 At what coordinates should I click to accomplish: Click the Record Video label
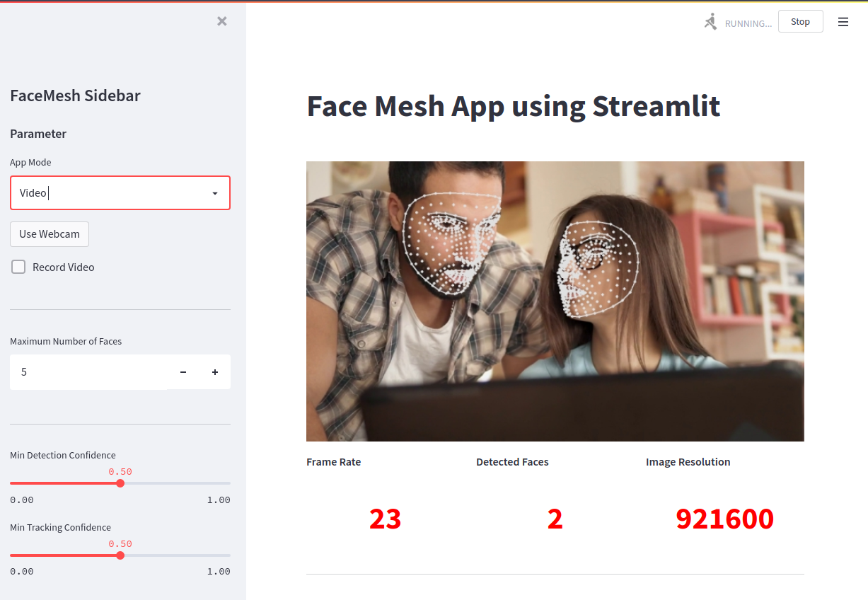coord(64,267)
